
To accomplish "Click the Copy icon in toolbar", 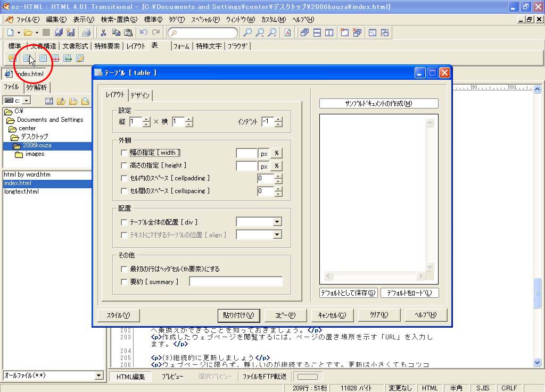I will (x=115, y=32).
